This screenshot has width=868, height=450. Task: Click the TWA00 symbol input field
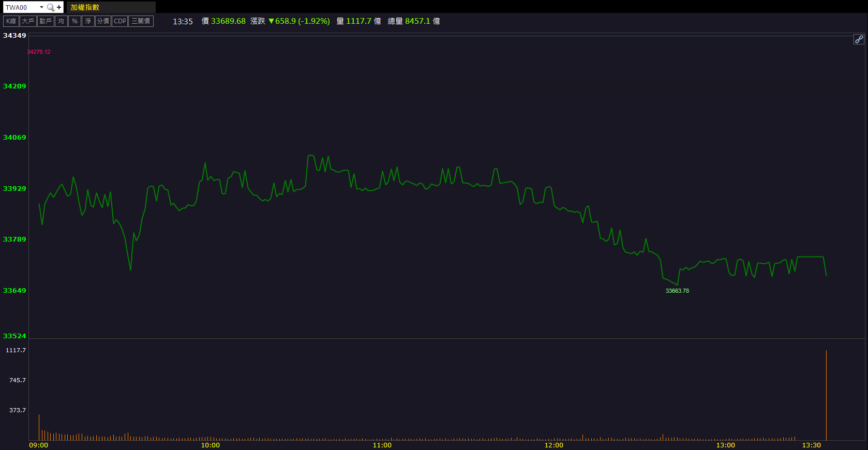[x=21, y=7]
